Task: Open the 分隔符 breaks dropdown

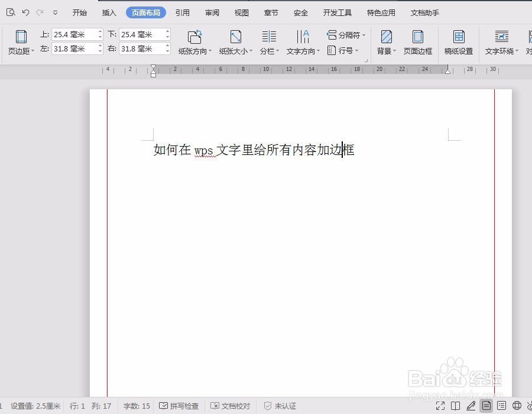Action: pos(346,35)
